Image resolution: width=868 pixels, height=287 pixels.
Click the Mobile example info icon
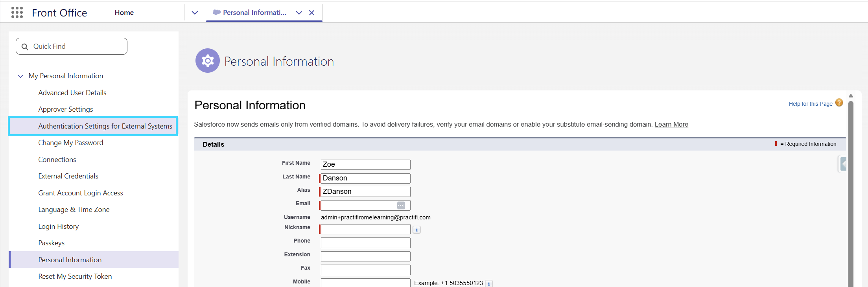489,283
